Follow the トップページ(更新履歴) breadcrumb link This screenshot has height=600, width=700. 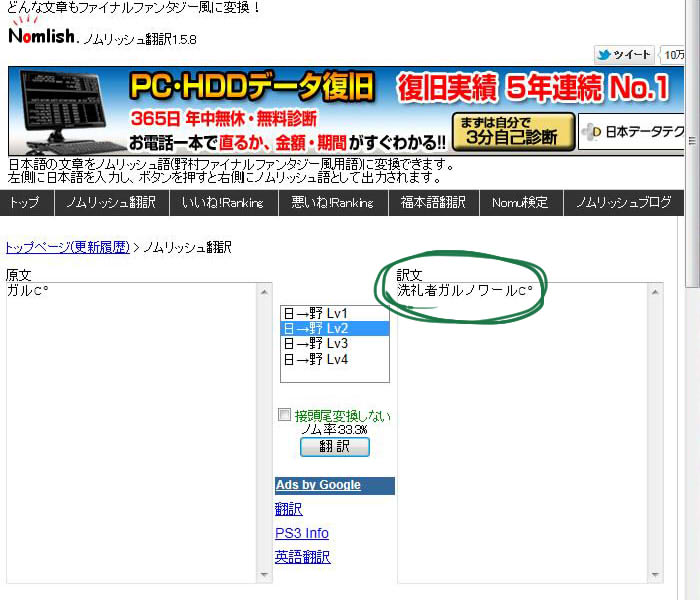[68, 247]
